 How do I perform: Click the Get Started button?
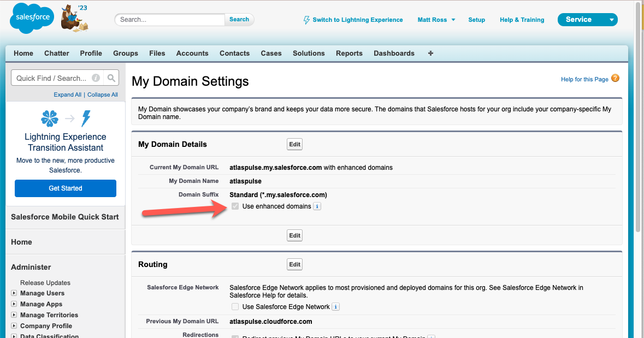(x=66, y=188)
